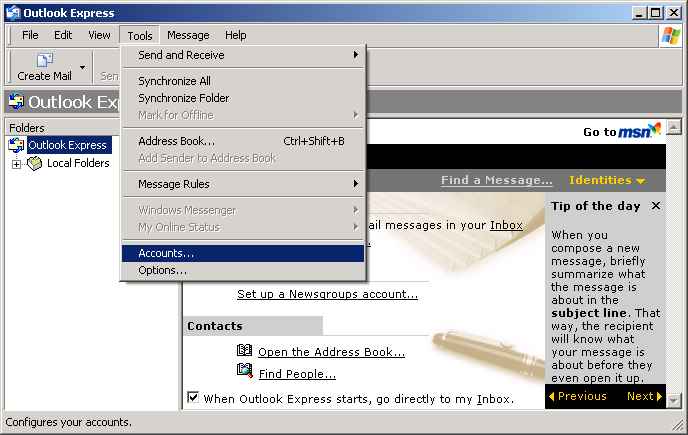
Task: Click the scrollbar up arrow
Action: click(673, 127)
